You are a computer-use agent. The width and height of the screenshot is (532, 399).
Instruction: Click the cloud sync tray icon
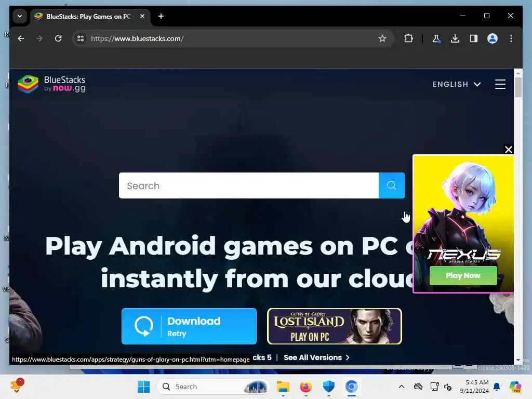pos(418,387)
